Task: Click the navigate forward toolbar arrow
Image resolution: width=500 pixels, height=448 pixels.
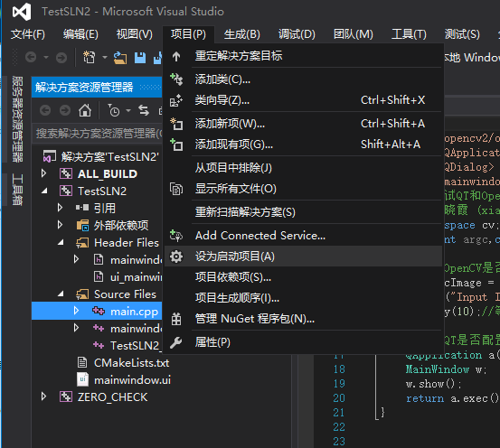Action: pyautogui.click(x=61, y=58)
